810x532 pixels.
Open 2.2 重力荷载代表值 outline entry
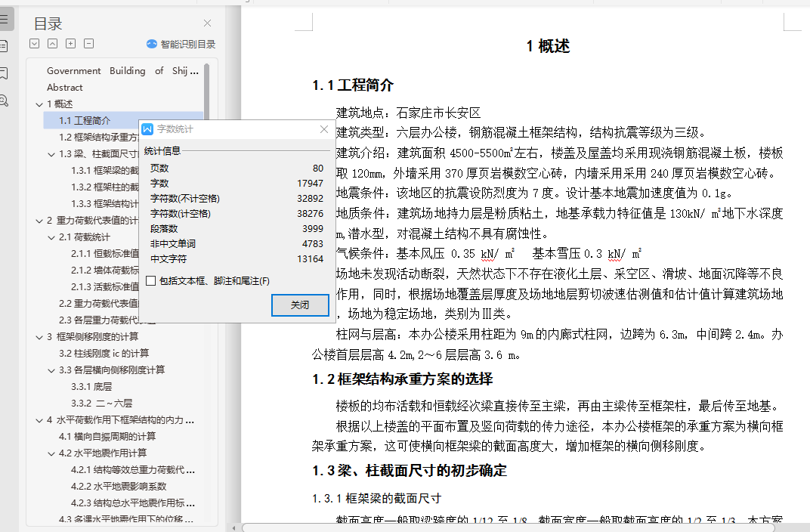click(98, 303)
